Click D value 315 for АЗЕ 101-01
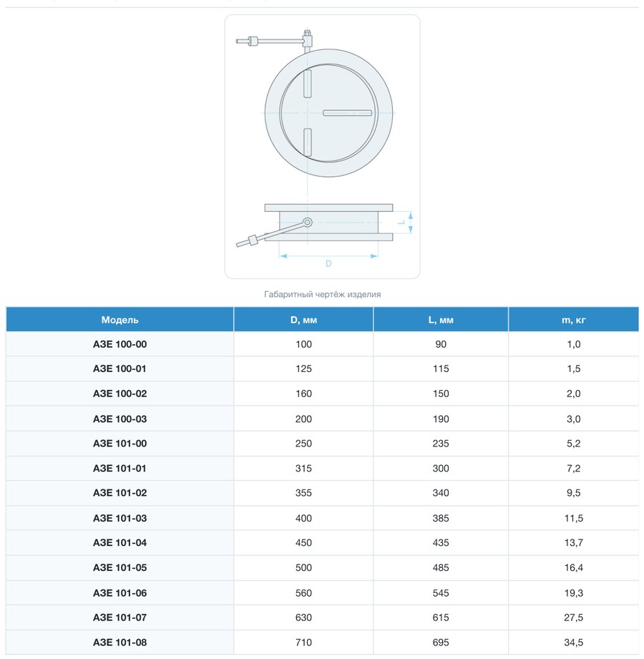The width and height of the screenshot is (644, 659). 303,468
